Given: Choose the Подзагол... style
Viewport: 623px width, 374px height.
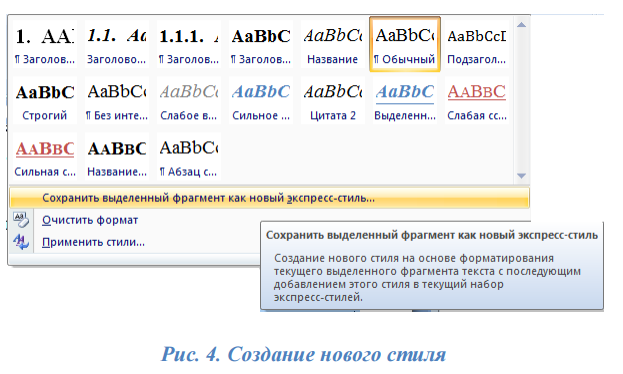Looking at the screenshot, I should click(x=477, y=44).
